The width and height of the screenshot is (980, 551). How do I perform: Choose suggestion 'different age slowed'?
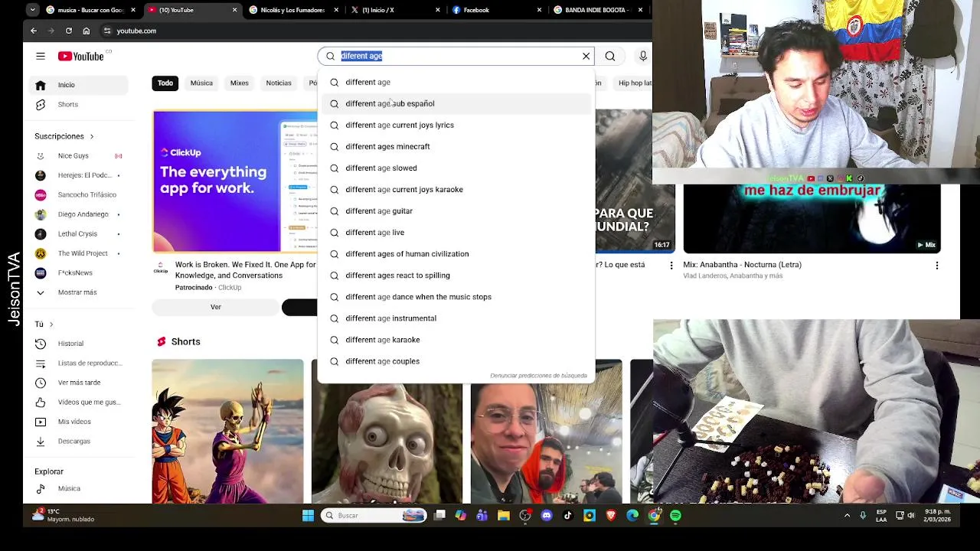click(x=456, y=168)
